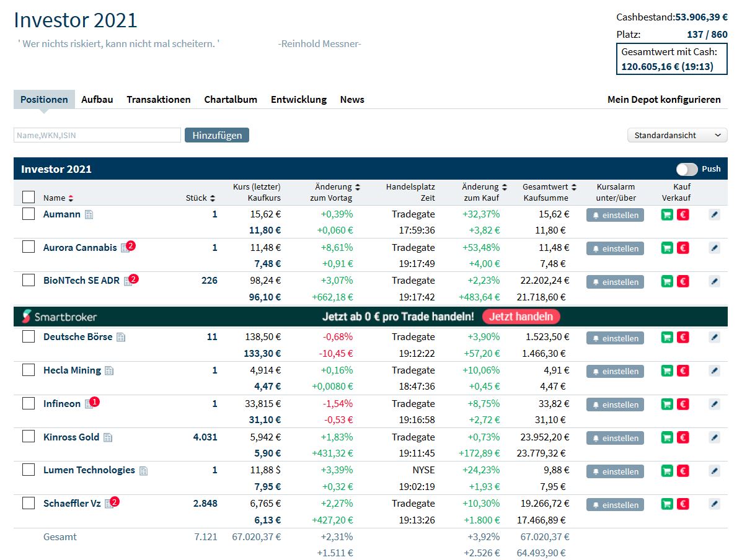Click the red Jetzt handeln button
The height and width of the screenshot is (560, 742).
click(x=521, y=316)
